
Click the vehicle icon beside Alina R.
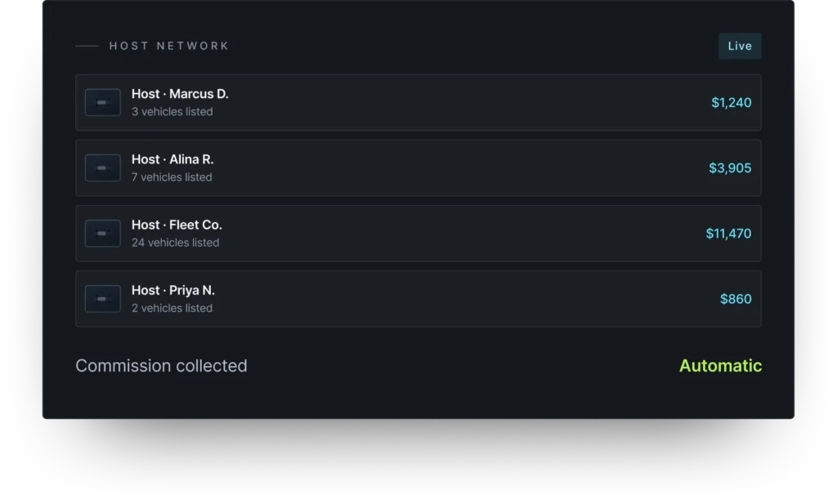[x=102, y=168]
